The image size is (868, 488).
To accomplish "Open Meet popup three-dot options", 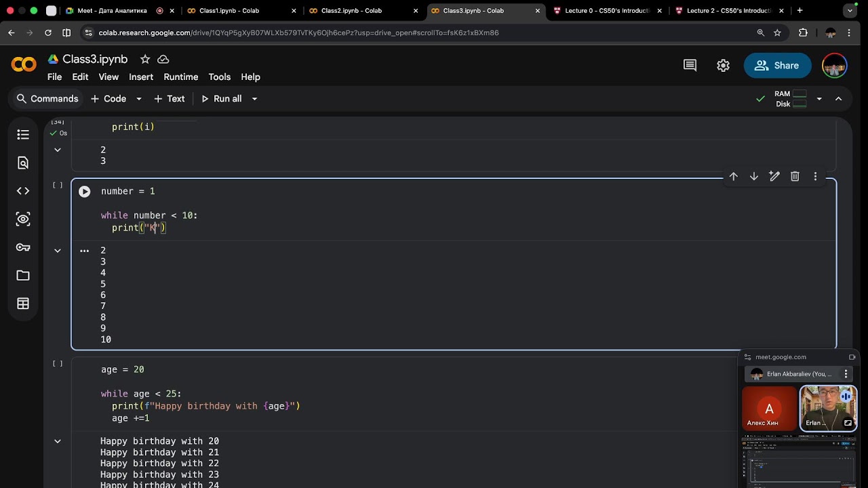I will click(846, 374).
